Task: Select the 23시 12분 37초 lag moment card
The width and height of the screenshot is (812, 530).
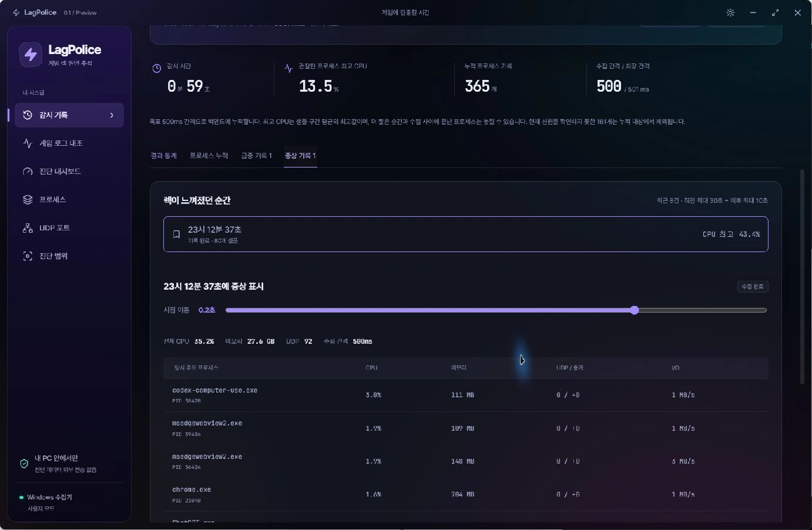Action: pyautogui.click(x=465, y=234)
